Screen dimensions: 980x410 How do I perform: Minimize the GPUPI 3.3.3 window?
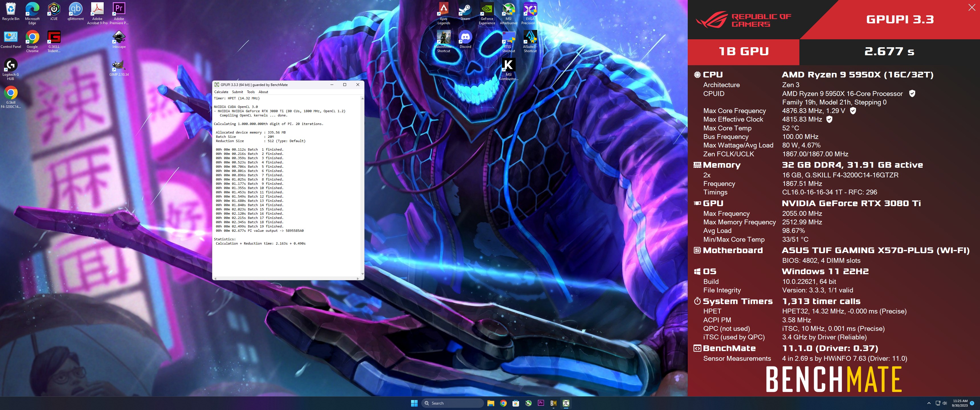point(332,85)
